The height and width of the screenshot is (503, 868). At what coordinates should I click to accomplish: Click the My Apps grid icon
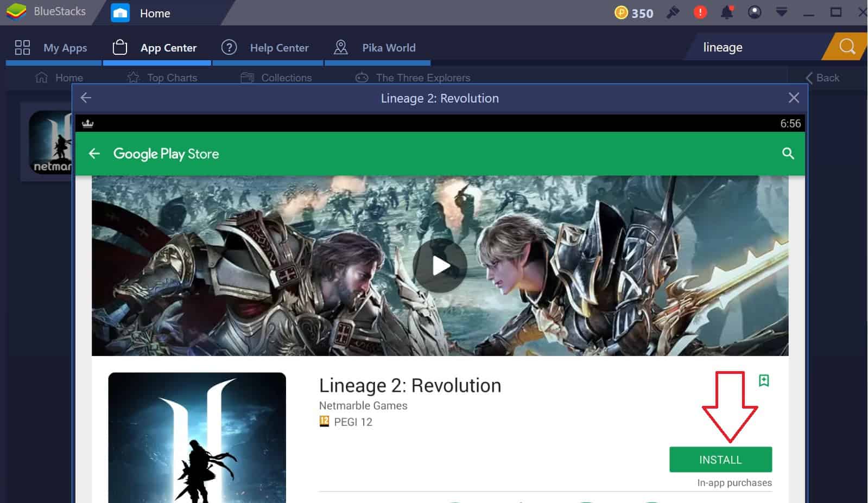point(22,48)
